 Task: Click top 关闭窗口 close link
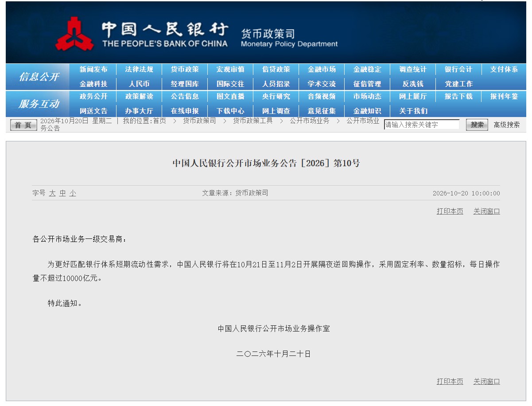point(486,211)
